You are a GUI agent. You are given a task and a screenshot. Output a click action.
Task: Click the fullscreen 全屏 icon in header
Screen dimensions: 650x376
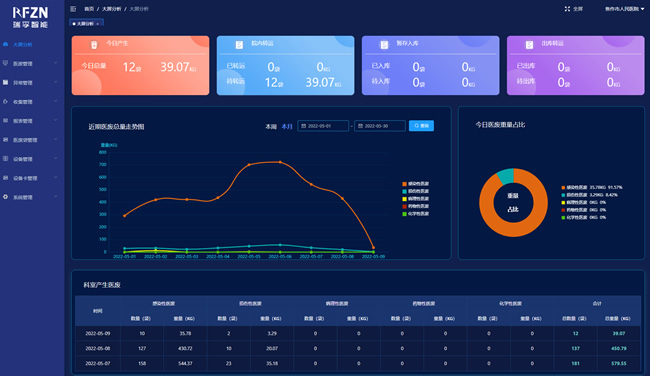[x=567, y=9]
